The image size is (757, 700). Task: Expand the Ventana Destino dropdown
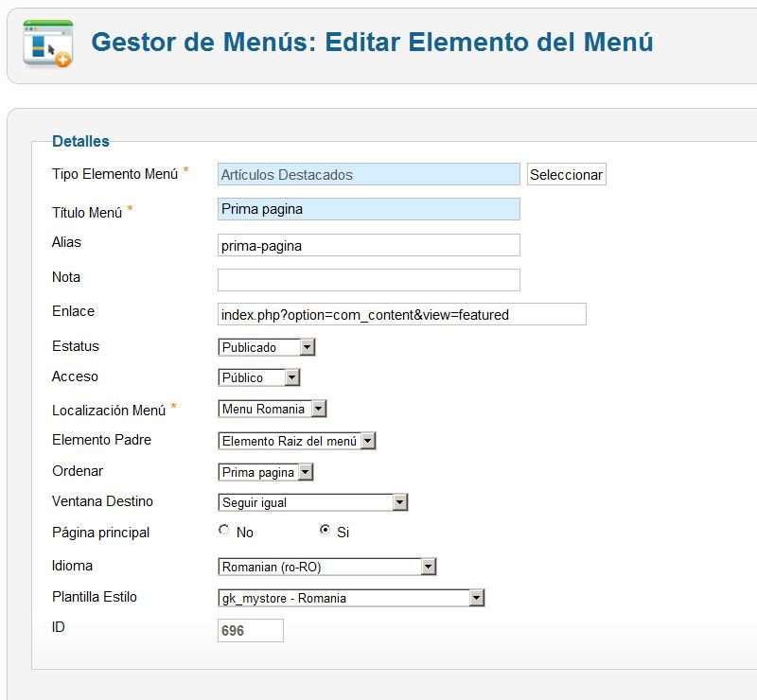(313, 502)
